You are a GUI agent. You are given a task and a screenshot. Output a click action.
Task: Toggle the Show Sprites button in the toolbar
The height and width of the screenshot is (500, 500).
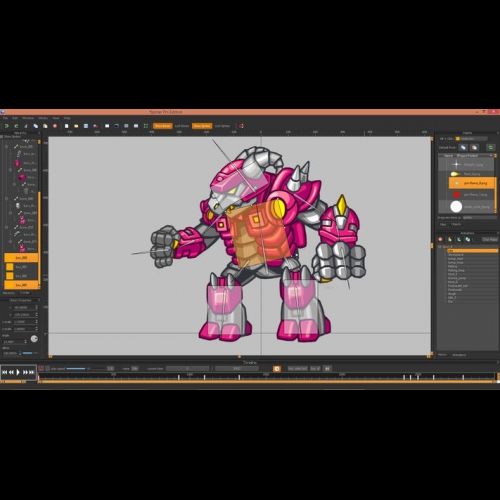[202, 126]
